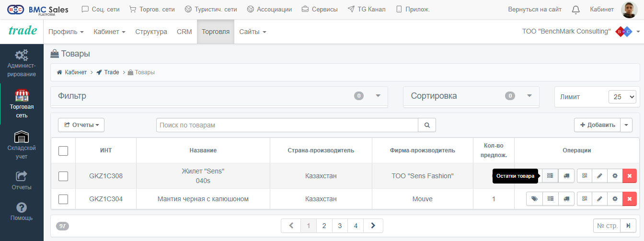Focus the Поиск по товарам search field
This screenshot has width=644, height=241.
(x=287, y=125)
